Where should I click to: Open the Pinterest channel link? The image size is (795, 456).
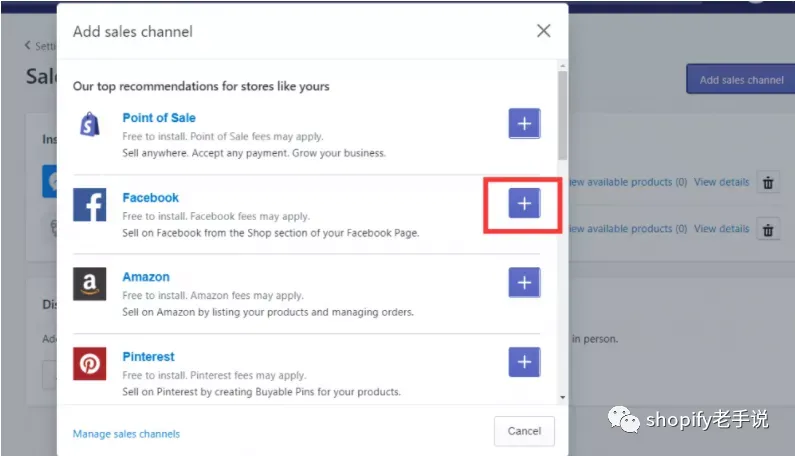(x=149, y=357)
